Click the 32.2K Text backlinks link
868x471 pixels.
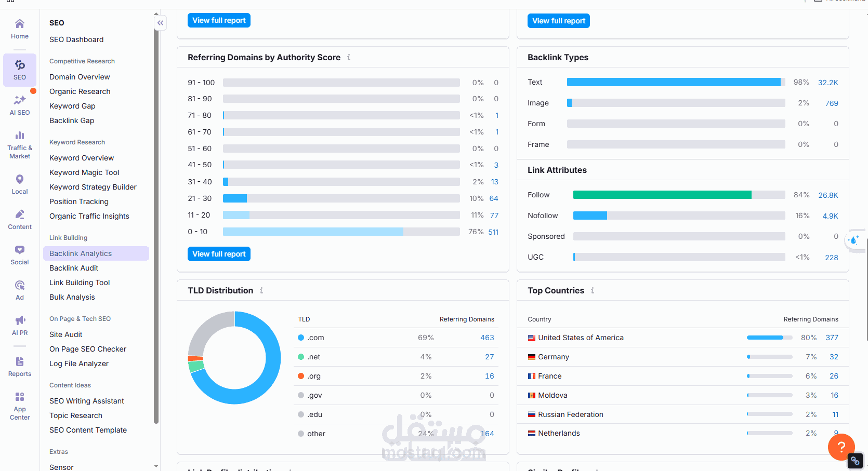point(828,83)
